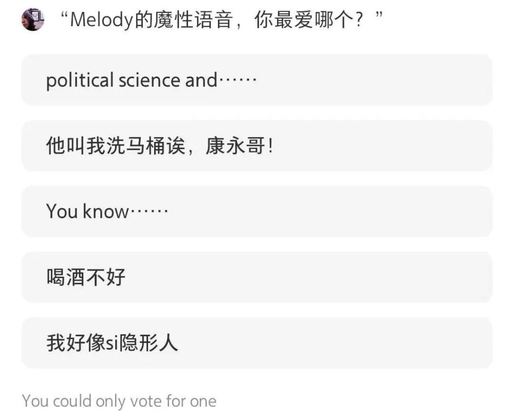Choose the "You know……" poll option

click(257, 211)
